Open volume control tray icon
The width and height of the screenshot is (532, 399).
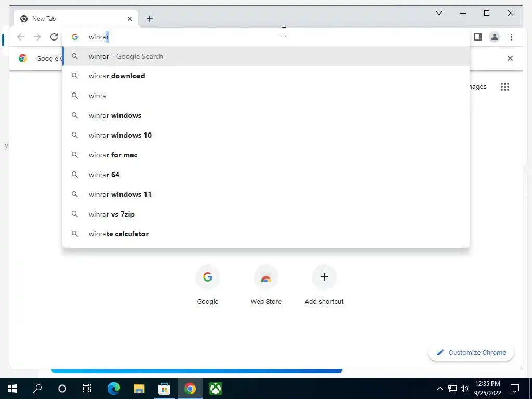tap(464, 389)
